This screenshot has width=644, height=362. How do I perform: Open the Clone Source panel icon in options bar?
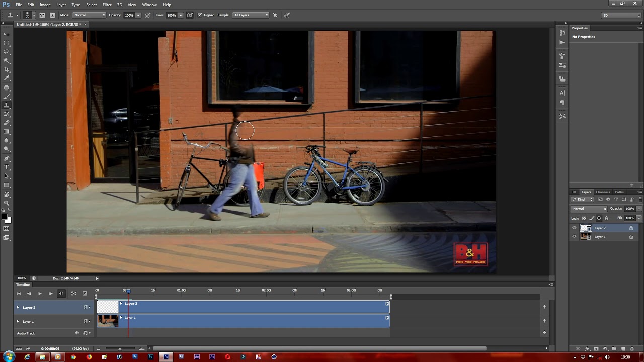52,15
